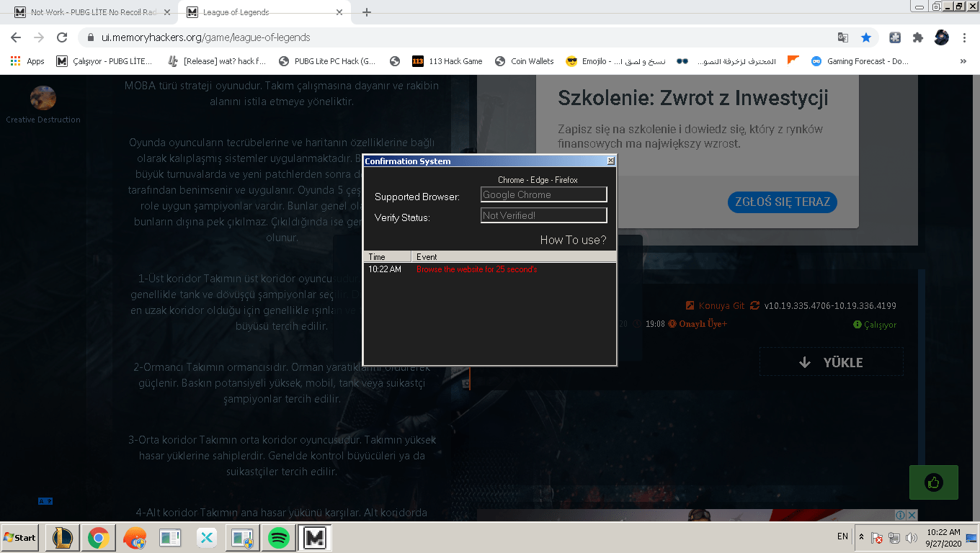This screenshot has height=553, width=980.
Task: Click the browser forward arrow
Action: tap(39, 37)
